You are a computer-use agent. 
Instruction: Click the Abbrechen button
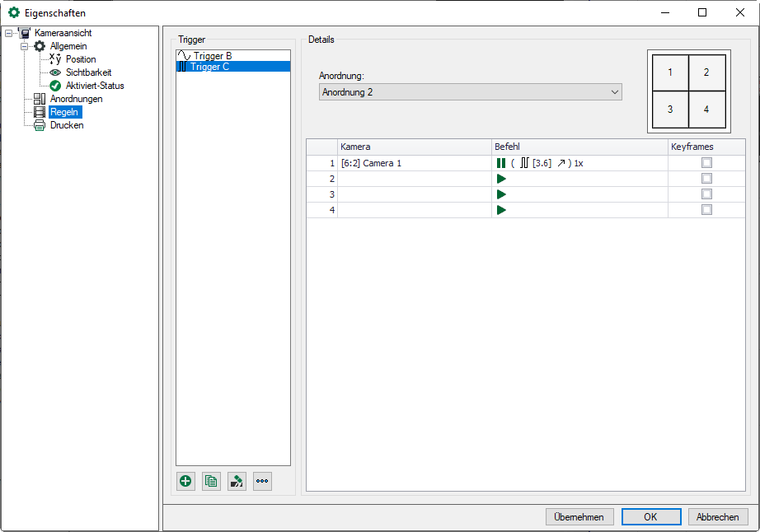click(x=718, y=517)
